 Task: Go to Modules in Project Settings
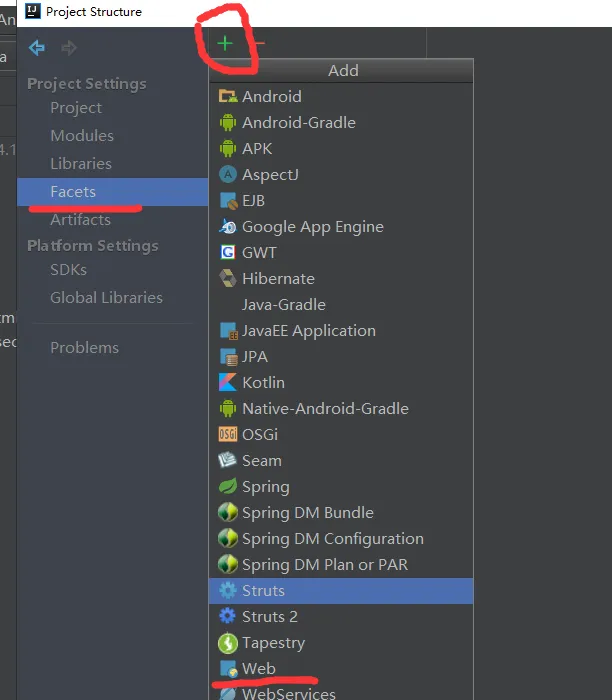tap(82, 136)
